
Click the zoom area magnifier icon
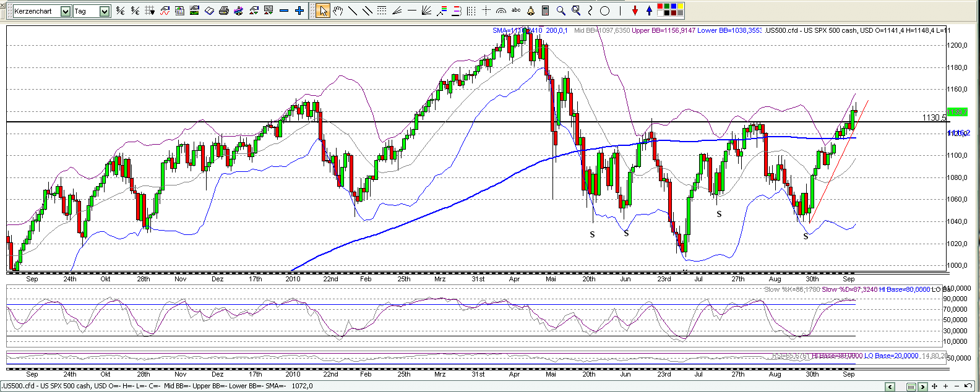(576, 11)
